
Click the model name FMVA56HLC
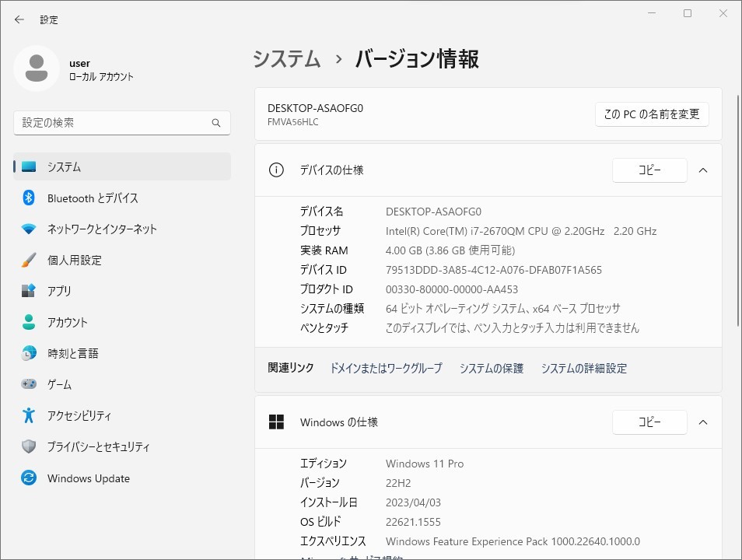293,121
